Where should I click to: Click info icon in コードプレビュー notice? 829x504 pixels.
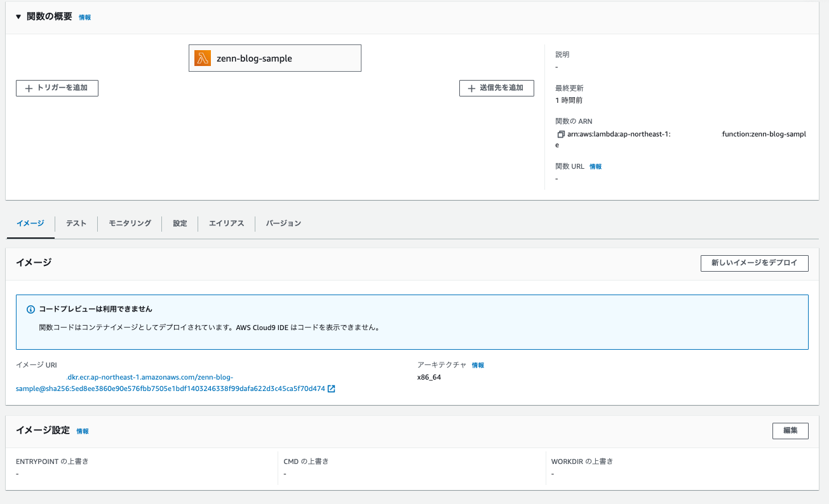tap(30, 310)
